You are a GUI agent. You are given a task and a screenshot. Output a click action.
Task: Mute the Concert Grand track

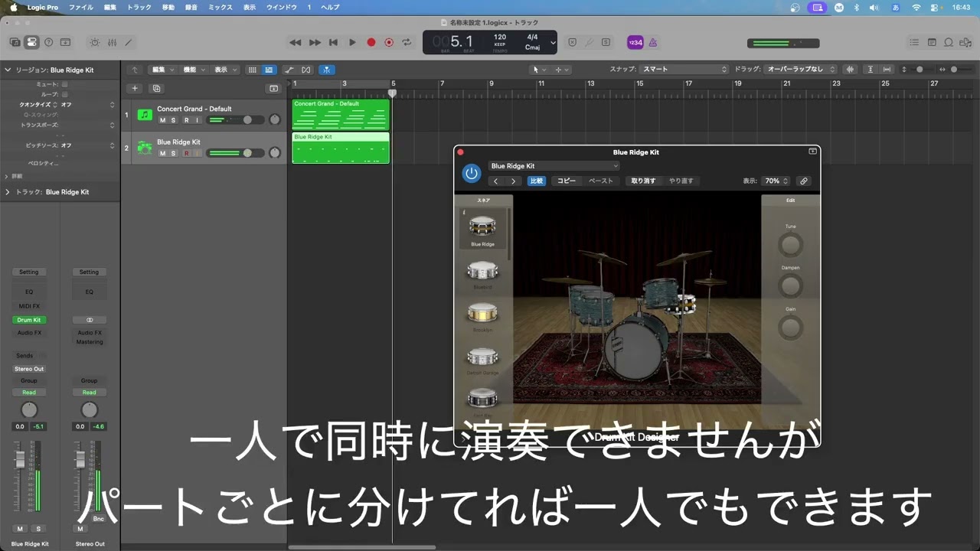(x=162, y=120)
